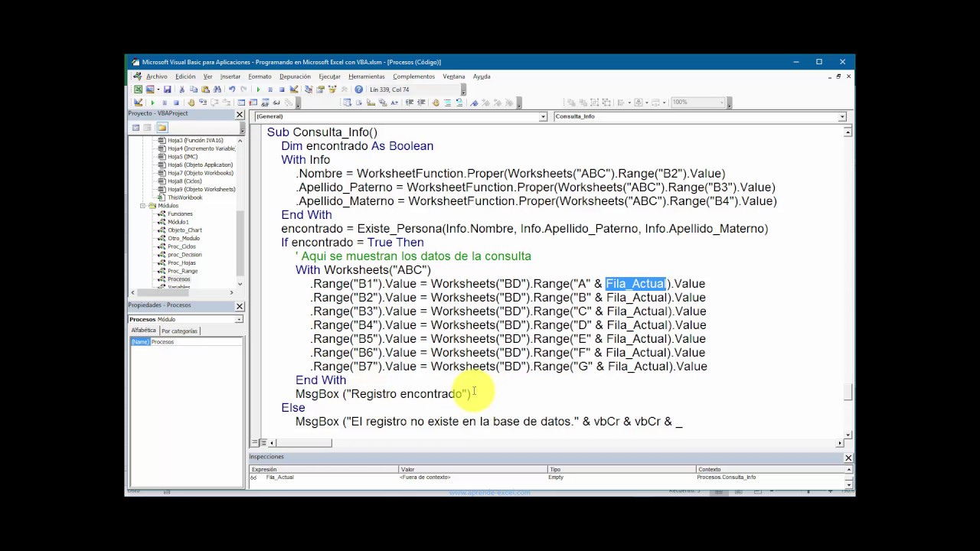The width and height of the screenshot is (980, 551).
Task: Switch to Por categorías tab
Action: coord(179,331)
